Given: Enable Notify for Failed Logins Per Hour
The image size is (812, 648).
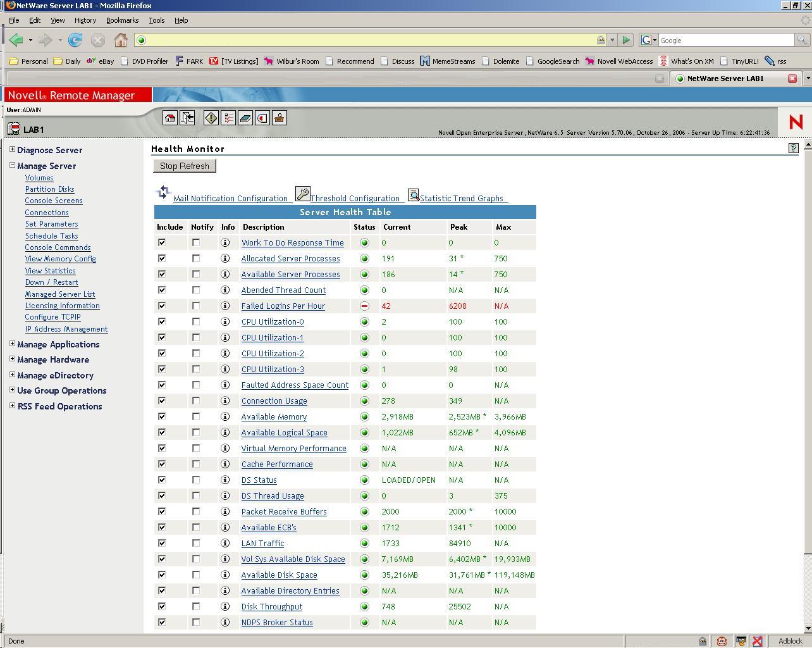Looking at the screenshot, I should tap(196, 306).
